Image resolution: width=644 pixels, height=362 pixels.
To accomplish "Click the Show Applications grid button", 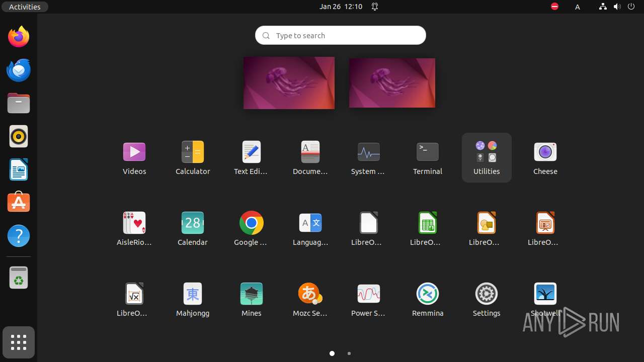I will 19,342.
